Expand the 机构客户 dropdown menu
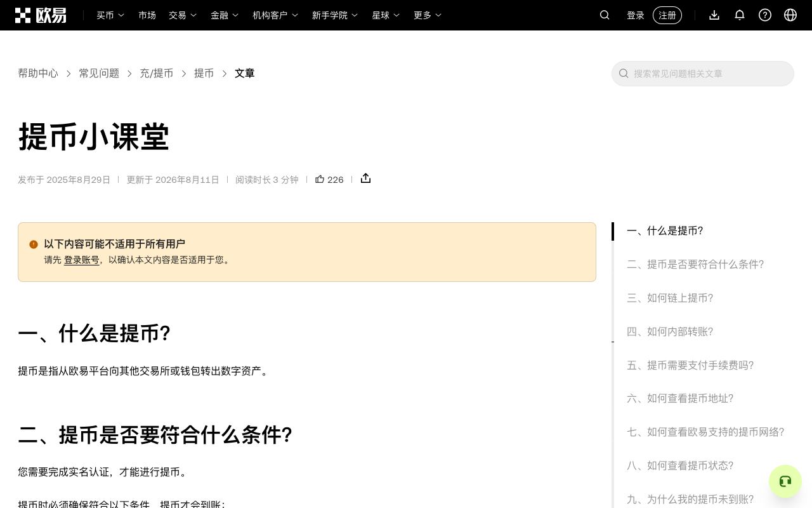 click(275, 15)
